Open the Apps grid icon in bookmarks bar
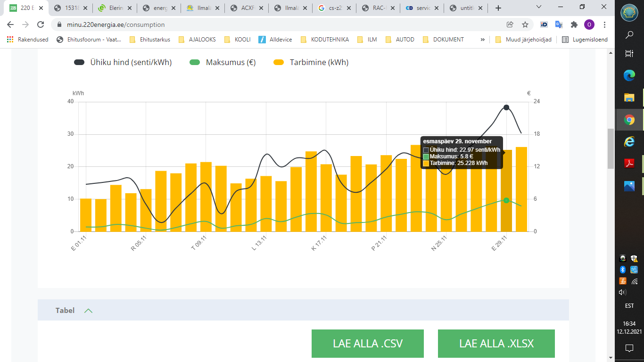 click(10, 40)
